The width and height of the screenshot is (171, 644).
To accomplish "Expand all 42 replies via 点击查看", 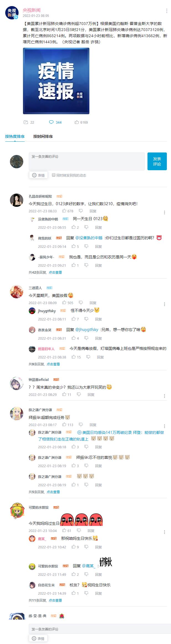I will 55,273.
